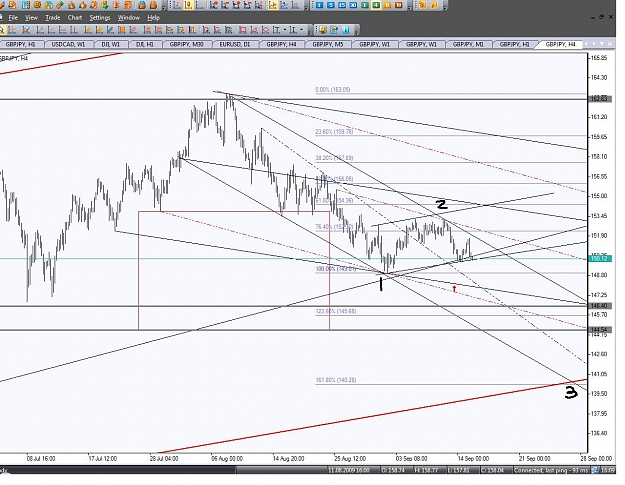Click the connection status in status bar

coord(551,470)
